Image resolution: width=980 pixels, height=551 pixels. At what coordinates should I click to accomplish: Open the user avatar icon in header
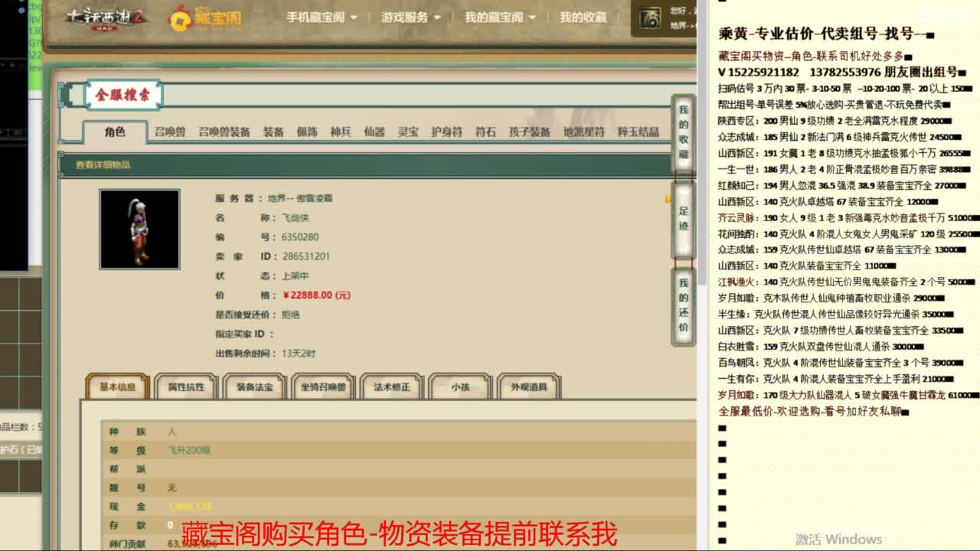pos(650,18)
